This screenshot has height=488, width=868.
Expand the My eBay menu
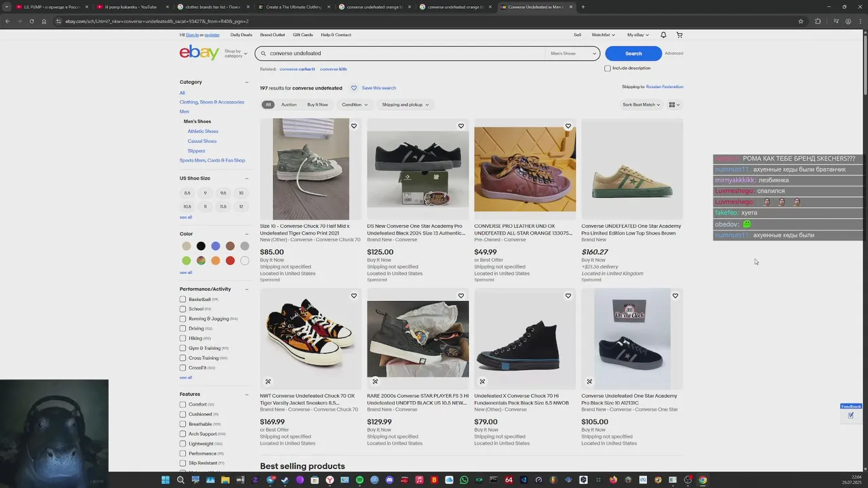pyautogui.click(x=638, y=35)
